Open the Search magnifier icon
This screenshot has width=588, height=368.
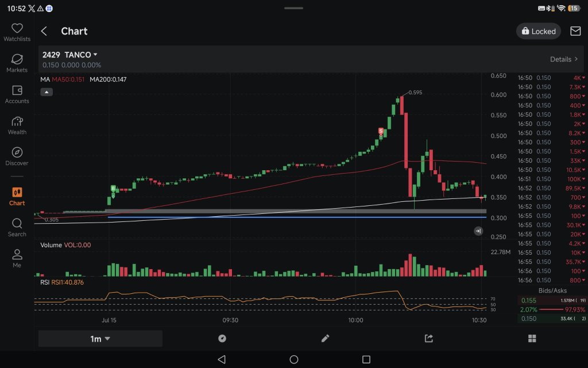pyautogui.click(x=17, y=224)
